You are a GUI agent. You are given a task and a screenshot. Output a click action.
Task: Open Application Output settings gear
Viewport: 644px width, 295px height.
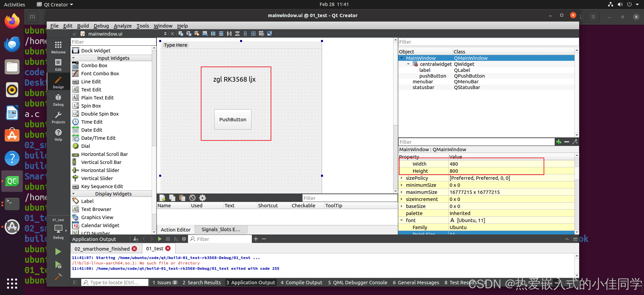click(x=184, y=239)
